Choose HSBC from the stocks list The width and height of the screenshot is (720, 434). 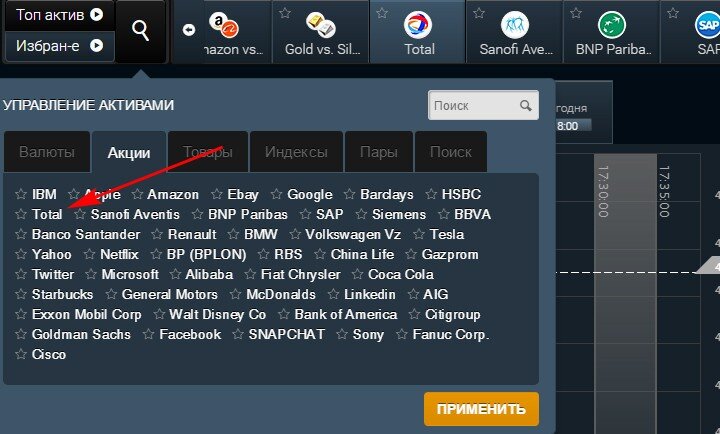tap(461, 194)
